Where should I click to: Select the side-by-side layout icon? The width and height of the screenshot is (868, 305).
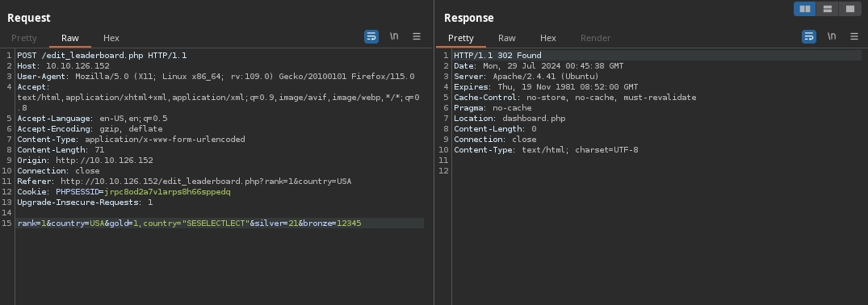pyautogui.click(x=805, y=9)
